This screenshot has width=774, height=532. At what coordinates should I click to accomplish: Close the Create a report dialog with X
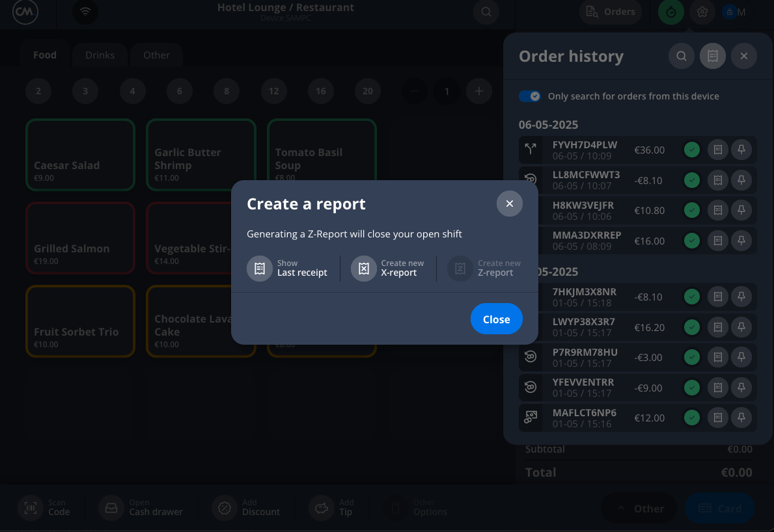509,204
